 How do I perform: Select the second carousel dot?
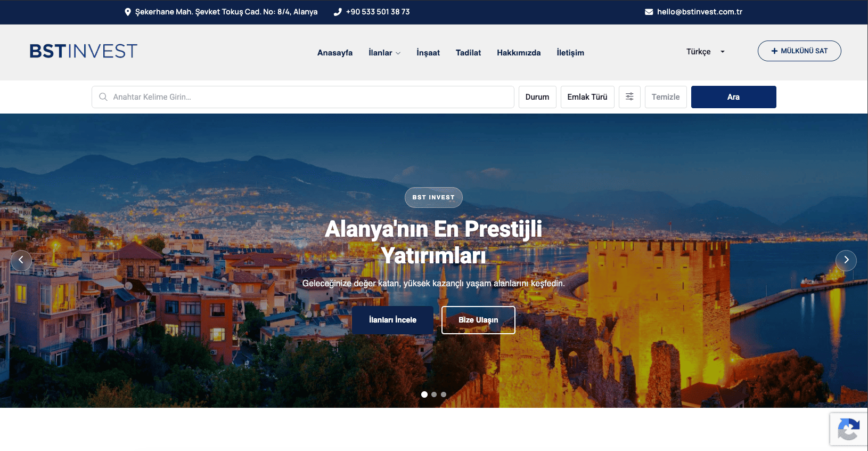tap(434, 394)
